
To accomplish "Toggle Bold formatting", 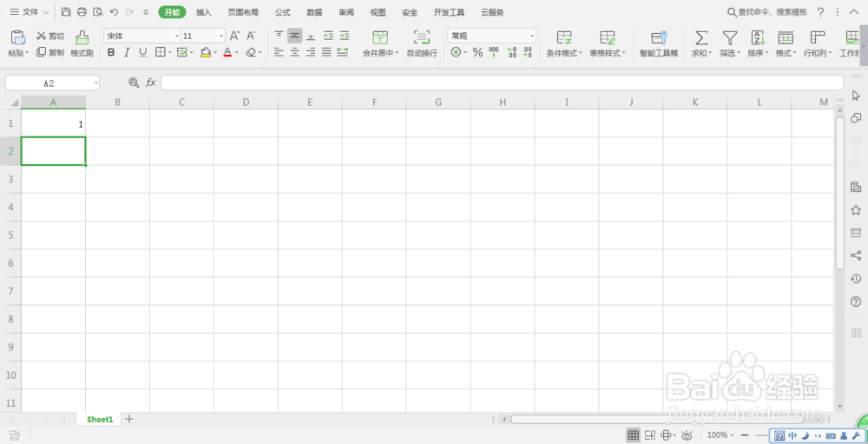I will 111,53.
